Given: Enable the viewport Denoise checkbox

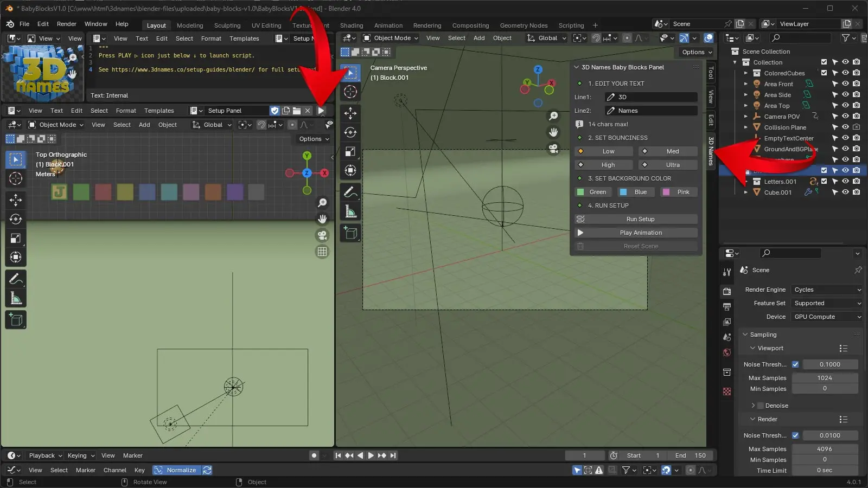Looking at the screenshot, I should tap(761, 406).
